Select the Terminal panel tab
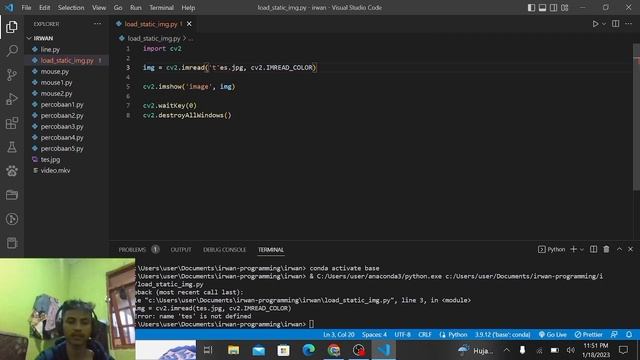 point(271,249)
